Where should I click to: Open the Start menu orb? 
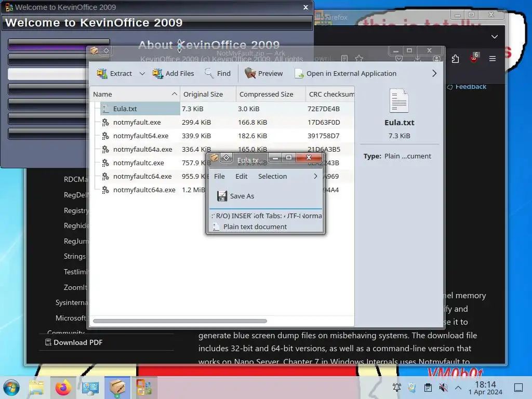11,388
